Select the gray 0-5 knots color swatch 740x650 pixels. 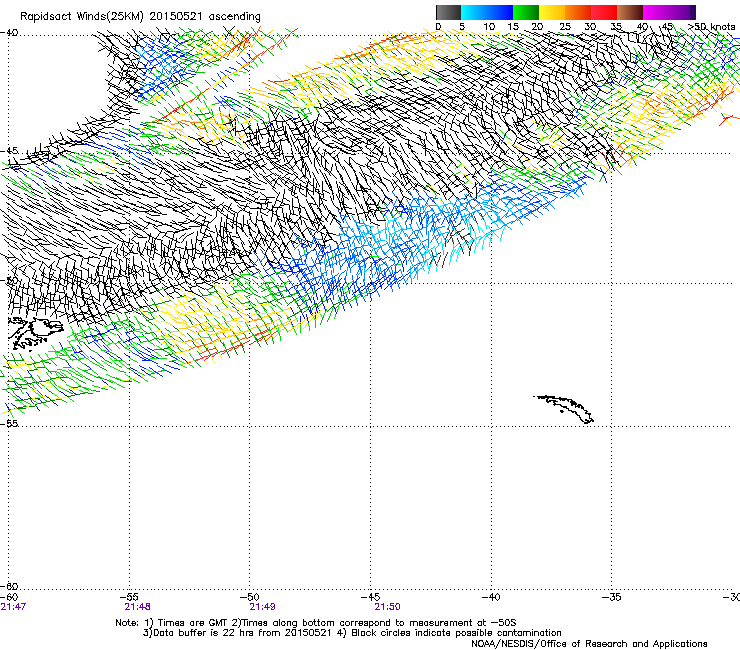(448, 12)
